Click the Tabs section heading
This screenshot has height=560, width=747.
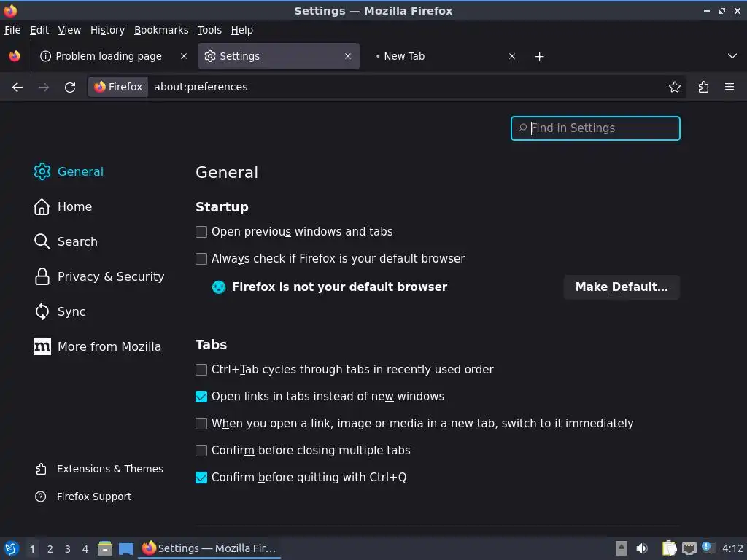tap(211, 345)
